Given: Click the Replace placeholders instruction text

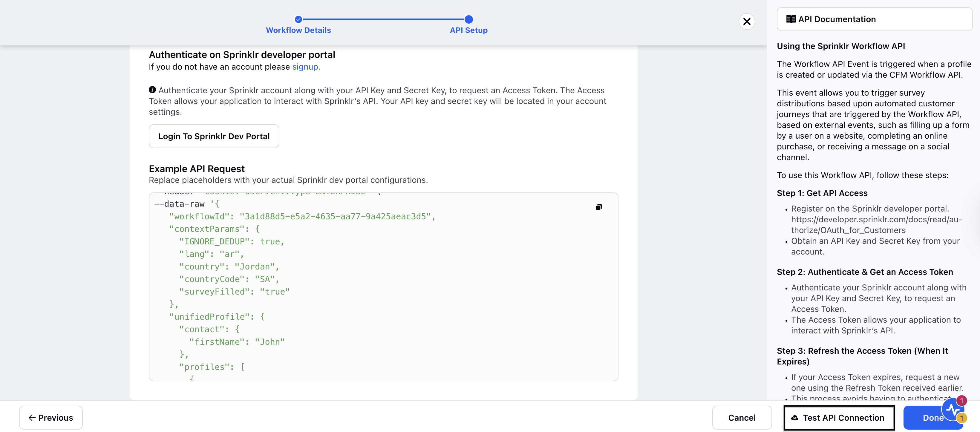Looking at the screenshot, I should (x=288, y=180).
